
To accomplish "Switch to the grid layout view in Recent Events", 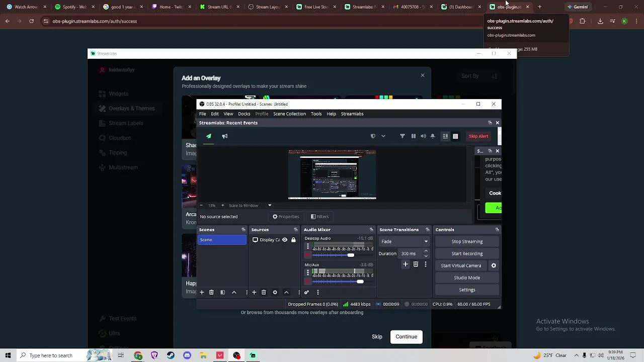I will 445,136.
